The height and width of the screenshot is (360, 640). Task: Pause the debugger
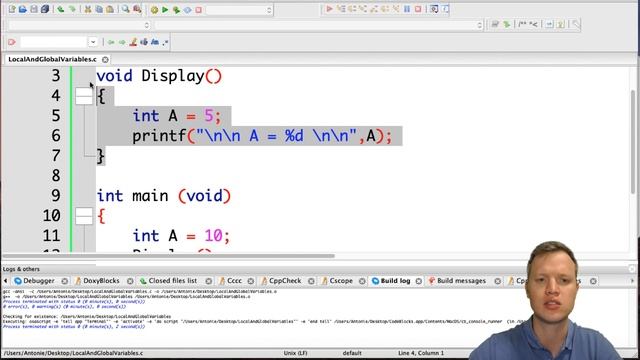(407, 9)
